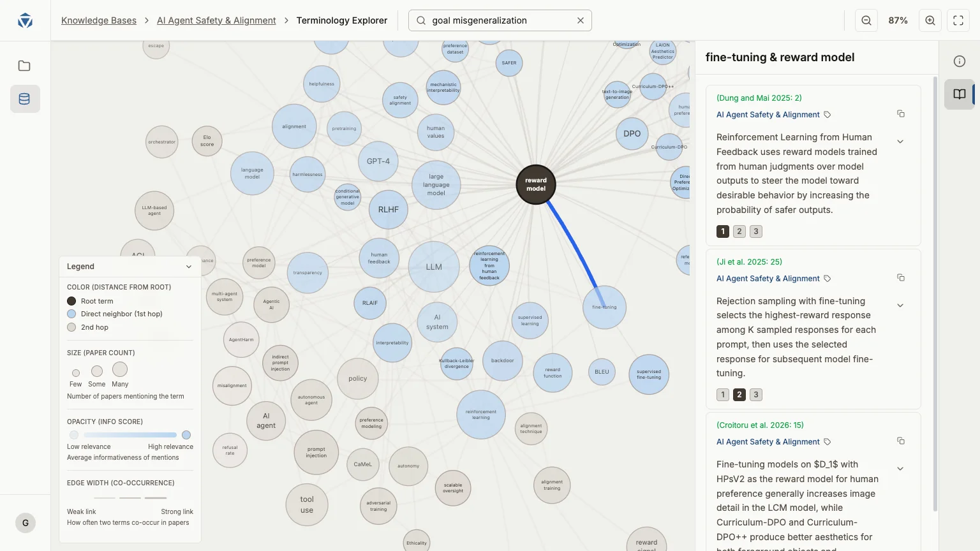This screenshot has width=980, height=551.
Task: Select the GPT-4 node
Action: click(x=378, y=161)
